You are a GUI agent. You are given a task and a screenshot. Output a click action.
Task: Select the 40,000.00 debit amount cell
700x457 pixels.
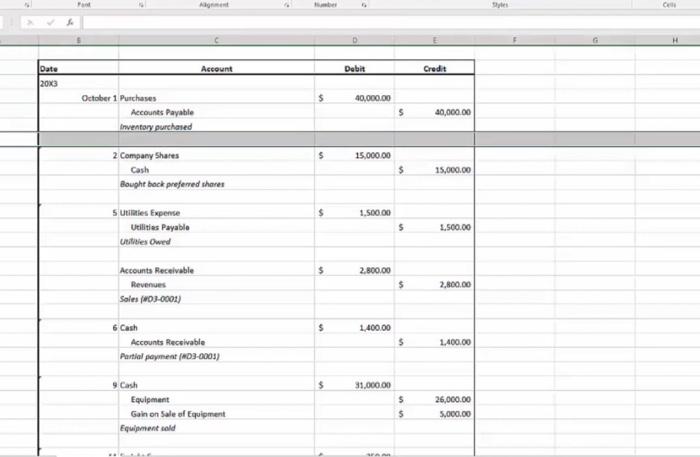pos(354,98)
